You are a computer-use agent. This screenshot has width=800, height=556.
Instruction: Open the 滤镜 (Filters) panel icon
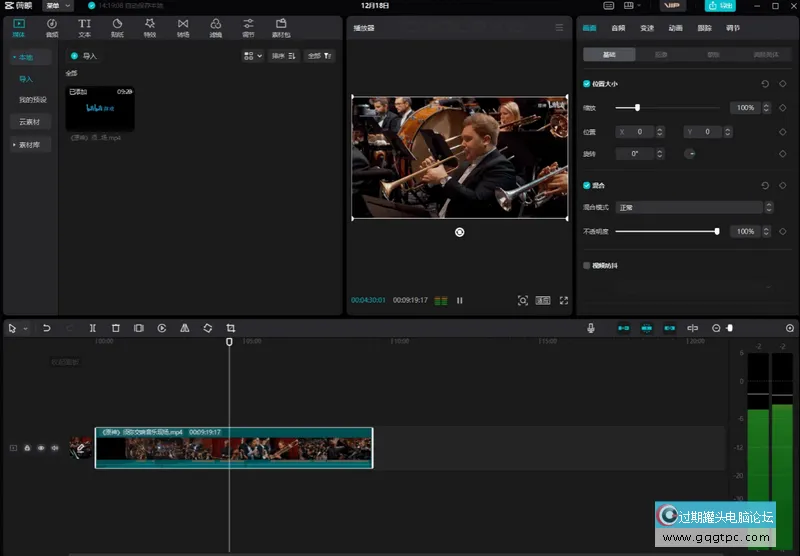[216, 26]
